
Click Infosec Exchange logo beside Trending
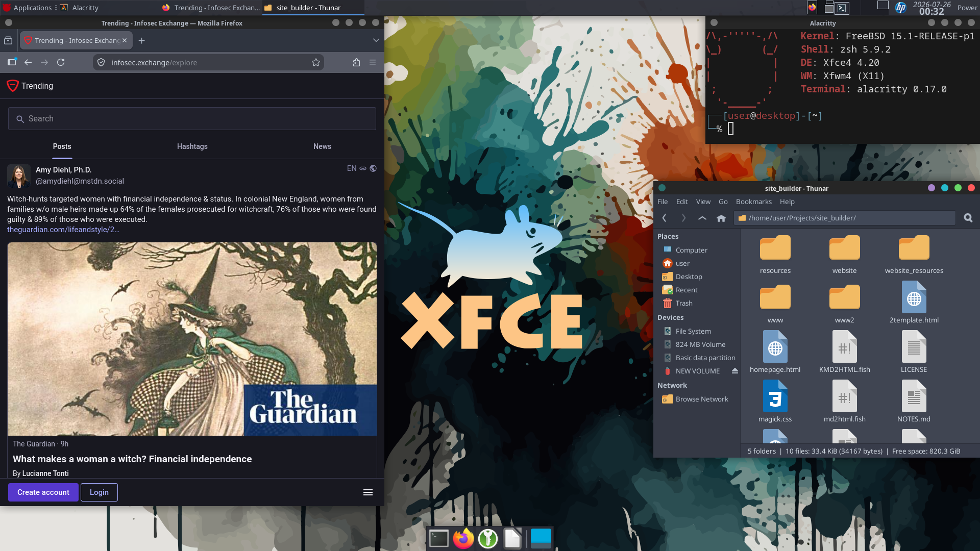(13, 86)
